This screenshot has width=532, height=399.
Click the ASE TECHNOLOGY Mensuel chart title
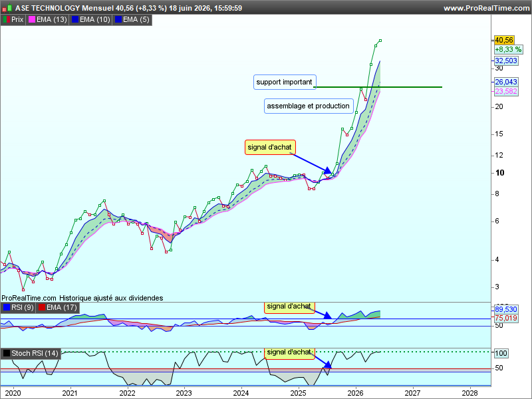65,8
